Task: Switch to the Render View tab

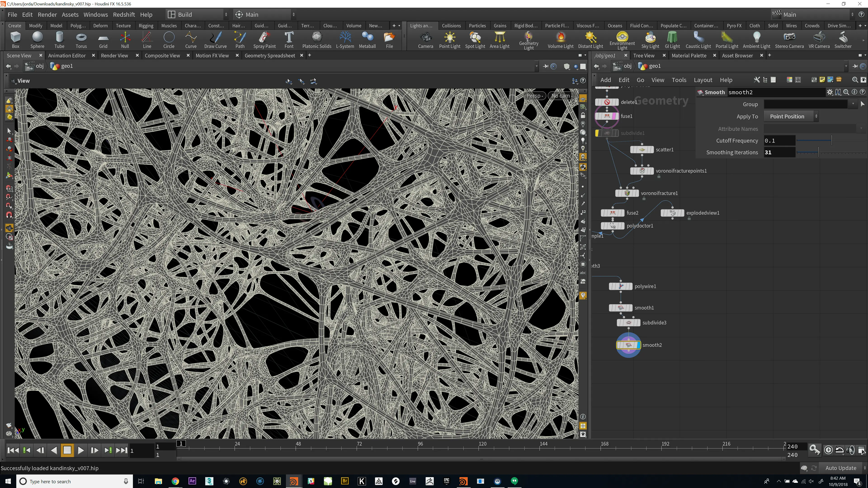Action: pyautogui.click(x=114, y=56)
